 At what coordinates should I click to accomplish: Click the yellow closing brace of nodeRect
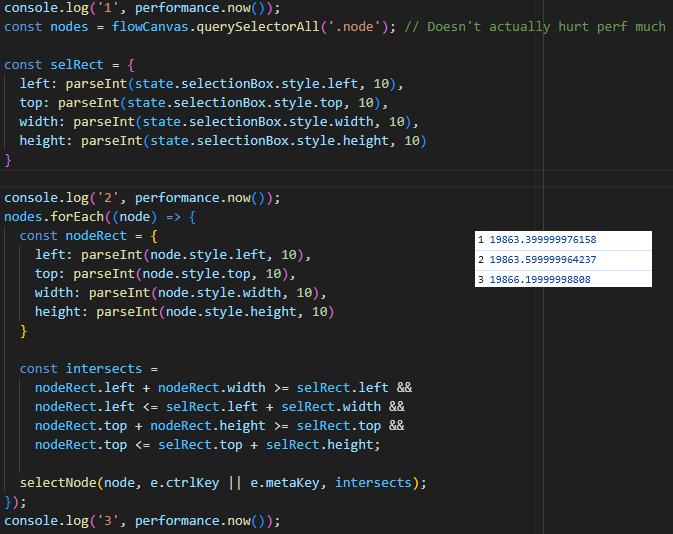[x=23, y=331]
